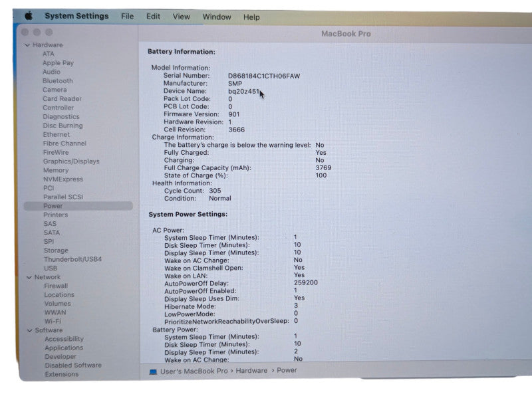
Task: Select SPI in the sidebar
Action: [x=49, y=241]
